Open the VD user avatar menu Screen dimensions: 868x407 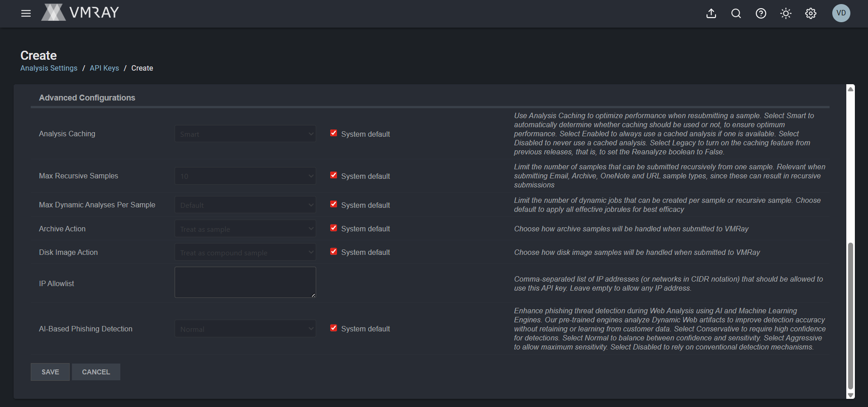tap(841, 13)
